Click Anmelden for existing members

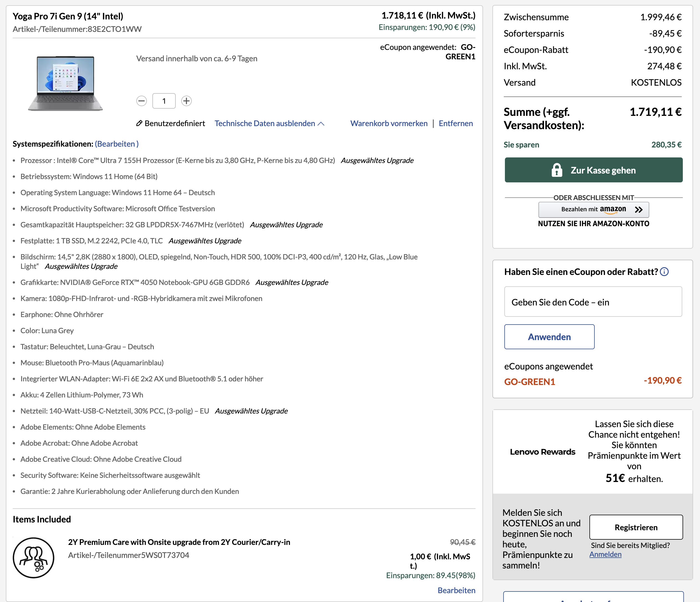coord(605,554)
